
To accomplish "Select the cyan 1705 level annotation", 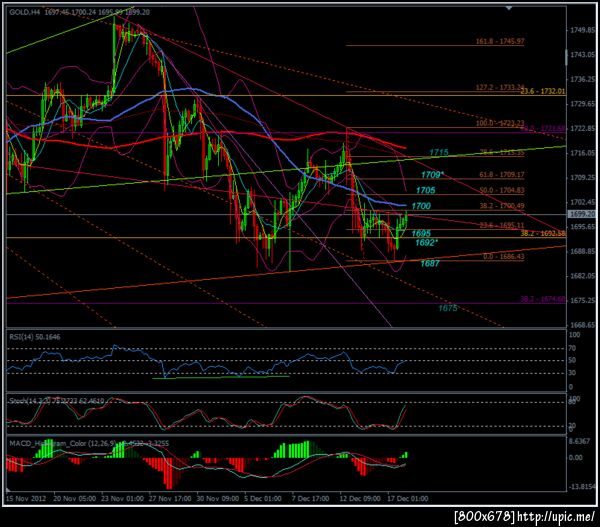I will (x=426, y=191).
